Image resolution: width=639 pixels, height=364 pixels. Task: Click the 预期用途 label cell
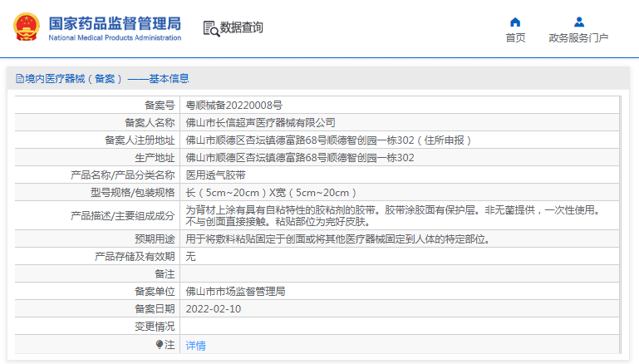click(x=98, y=239)
